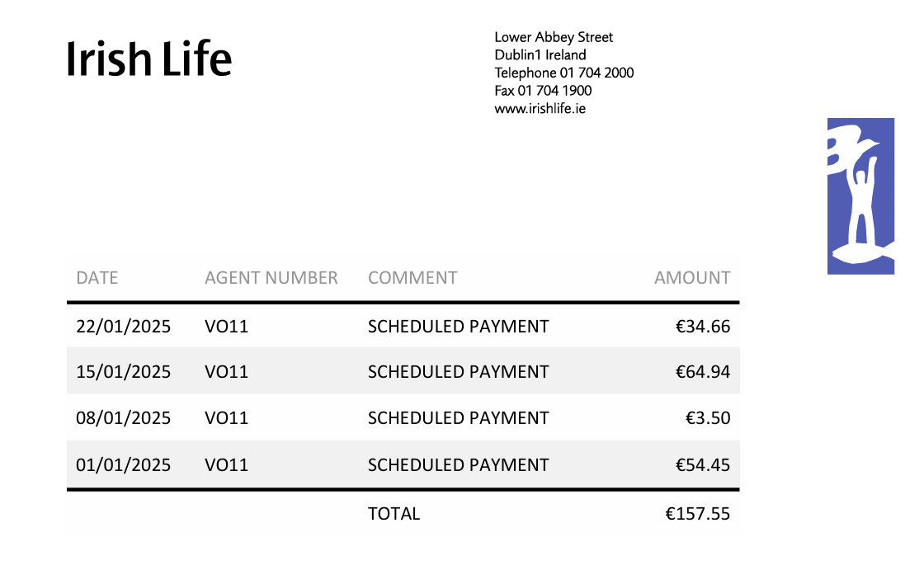Screen dimensions: 924x570
Task: Click the AMOUNT column header
Action: click(x=692, y=278)
